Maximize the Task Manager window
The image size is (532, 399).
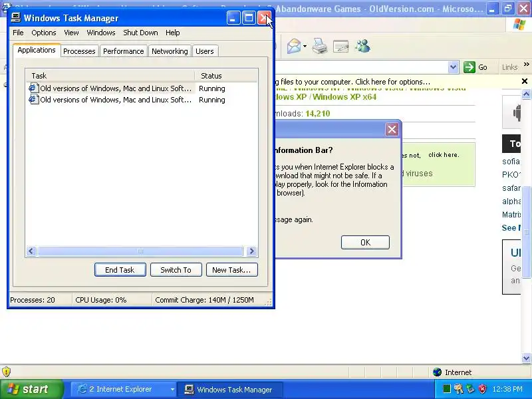(249, 18)
